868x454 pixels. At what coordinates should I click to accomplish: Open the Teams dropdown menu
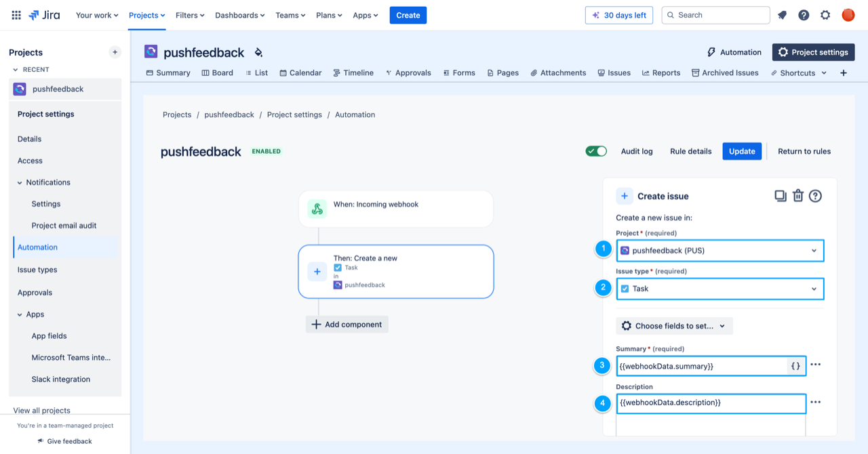(x=290, y=15)
